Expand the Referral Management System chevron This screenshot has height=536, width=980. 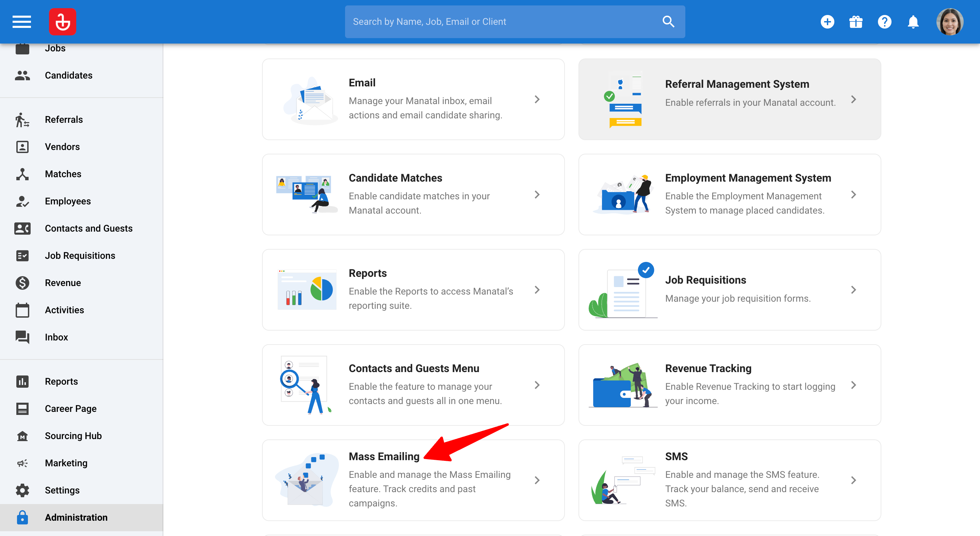[853, 100]
